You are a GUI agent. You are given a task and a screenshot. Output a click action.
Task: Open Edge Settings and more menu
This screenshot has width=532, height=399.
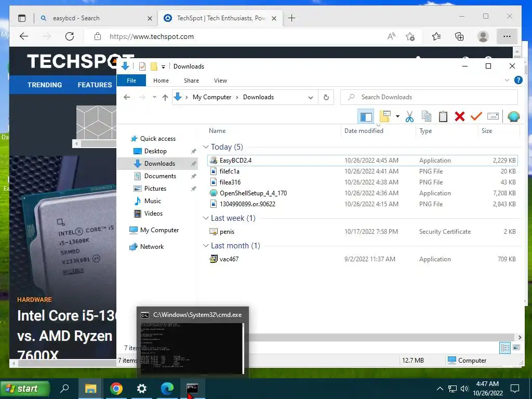(507, 36)
